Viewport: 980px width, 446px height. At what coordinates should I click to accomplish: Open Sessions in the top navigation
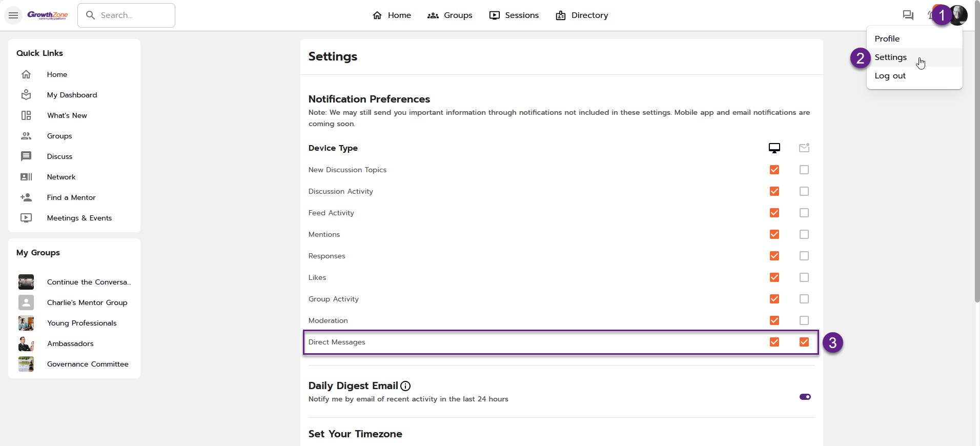[x=514, y=15]
